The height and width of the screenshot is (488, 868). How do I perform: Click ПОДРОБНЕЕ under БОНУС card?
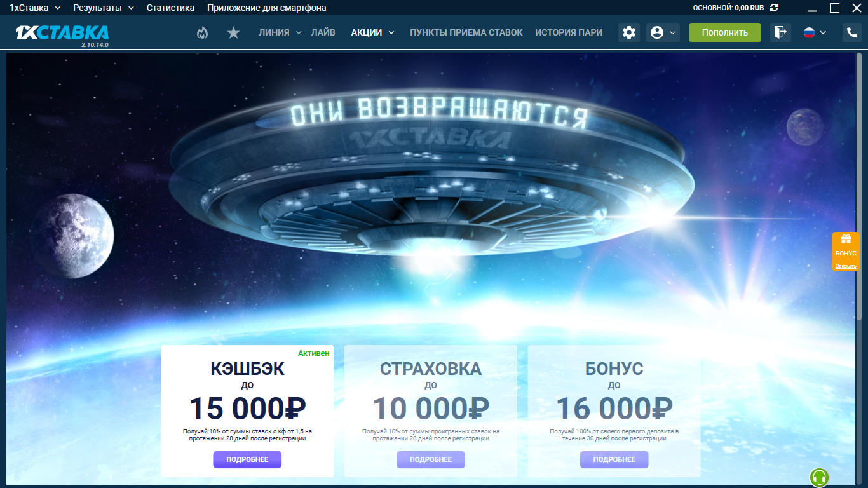click(614, 459)
